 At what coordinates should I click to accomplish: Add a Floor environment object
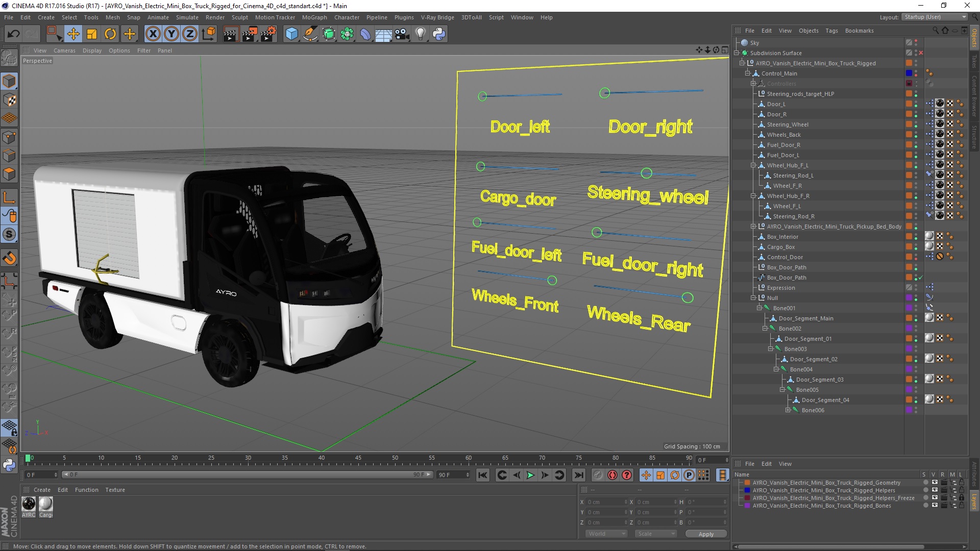point(383,34)
